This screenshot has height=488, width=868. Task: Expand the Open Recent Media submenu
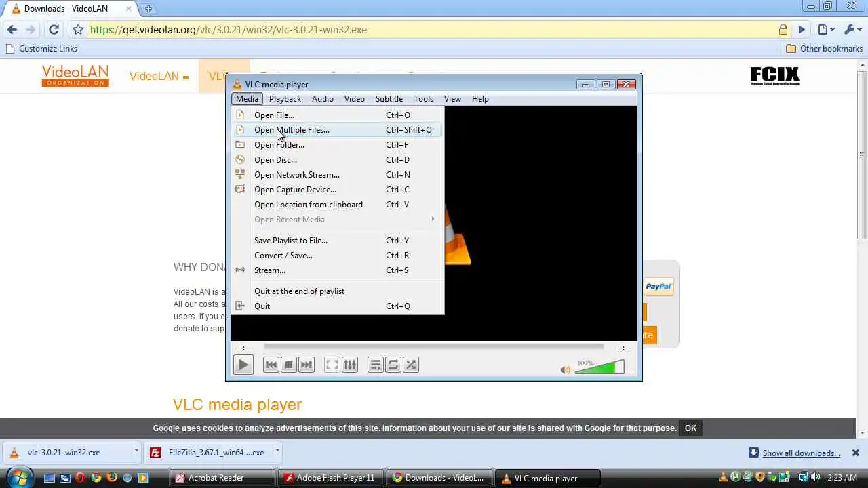point(338,219)
